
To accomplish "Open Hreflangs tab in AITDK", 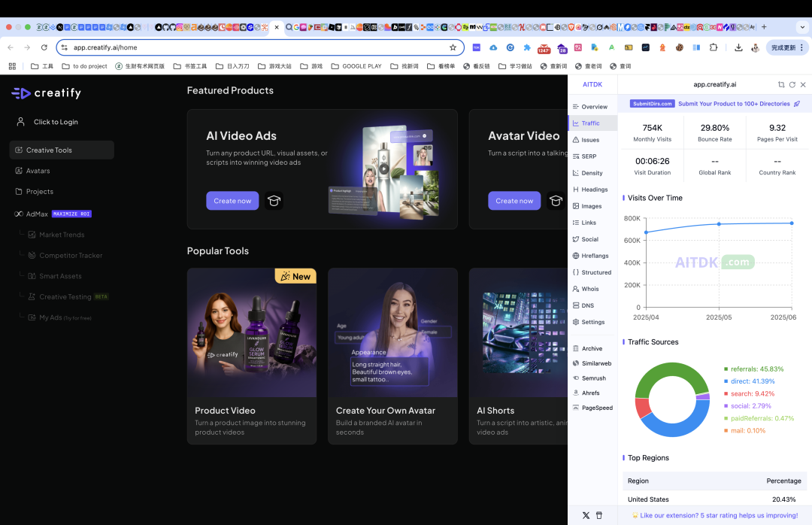I will pos(592,256).
